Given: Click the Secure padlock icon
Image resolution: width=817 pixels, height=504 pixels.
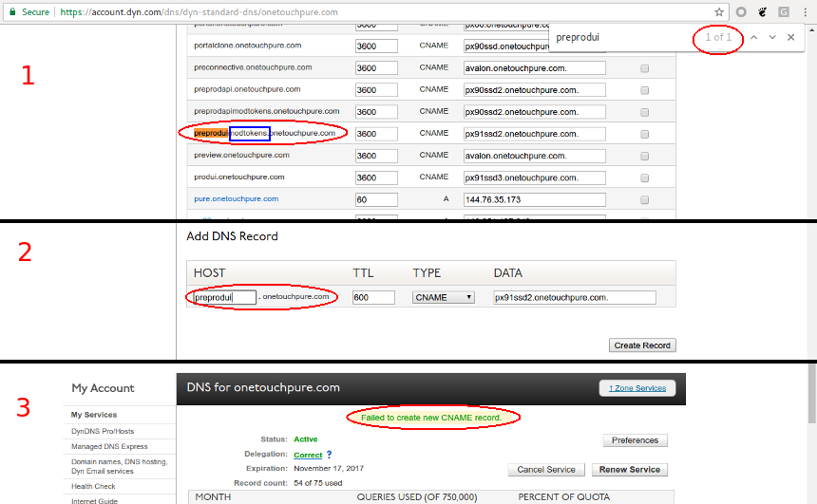Looking at the screenshot, I should [12, 11].
